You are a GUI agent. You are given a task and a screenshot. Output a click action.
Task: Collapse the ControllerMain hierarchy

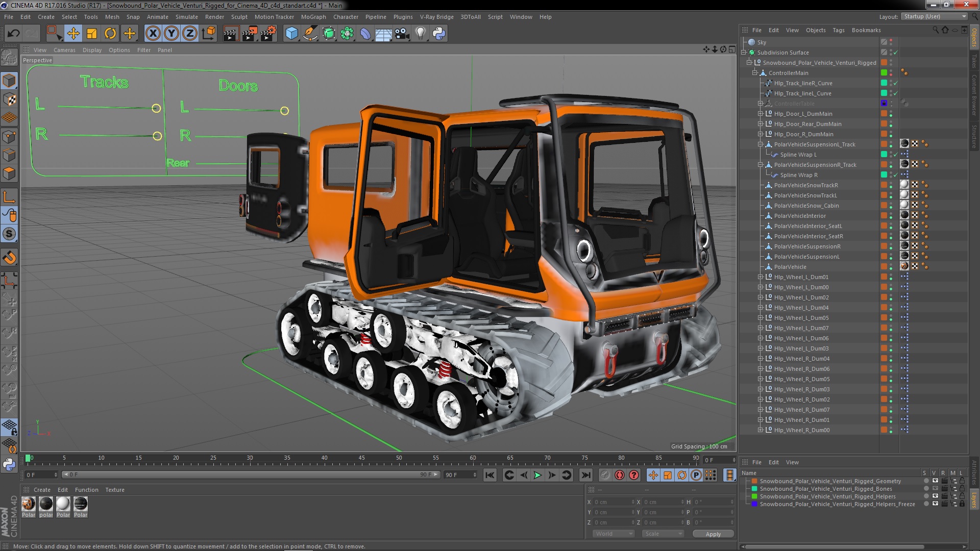point(755,73)
